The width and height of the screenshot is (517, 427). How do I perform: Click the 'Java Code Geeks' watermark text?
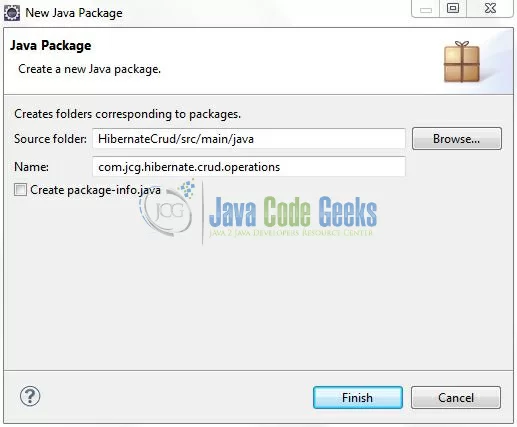coord(293,211)
